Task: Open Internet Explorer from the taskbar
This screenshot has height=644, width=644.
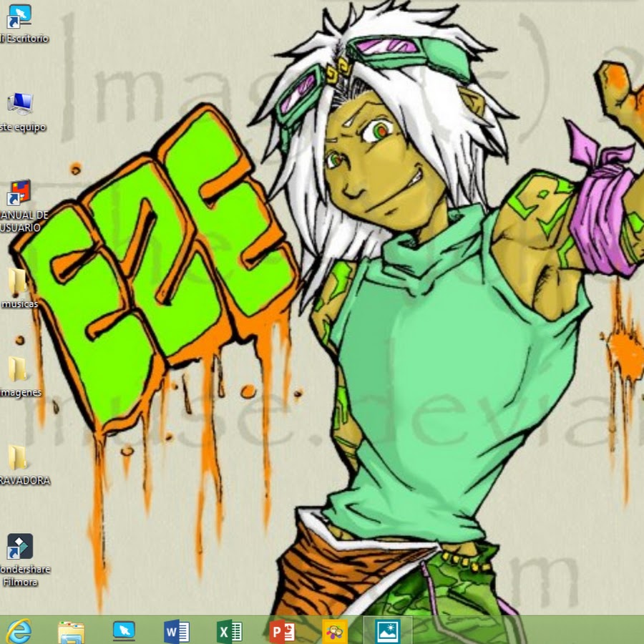Action: pos(19,630)
